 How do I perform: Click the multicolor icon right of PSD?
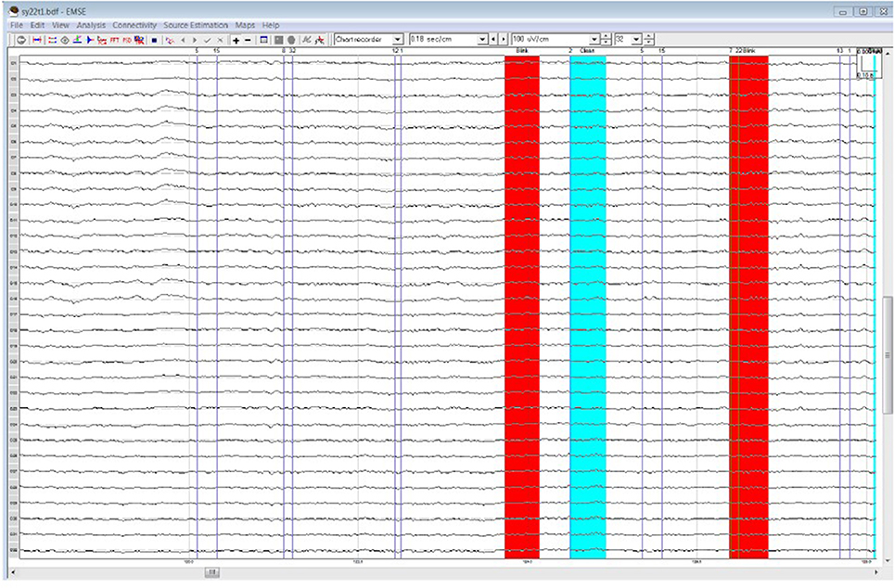(x=139, y=40)
